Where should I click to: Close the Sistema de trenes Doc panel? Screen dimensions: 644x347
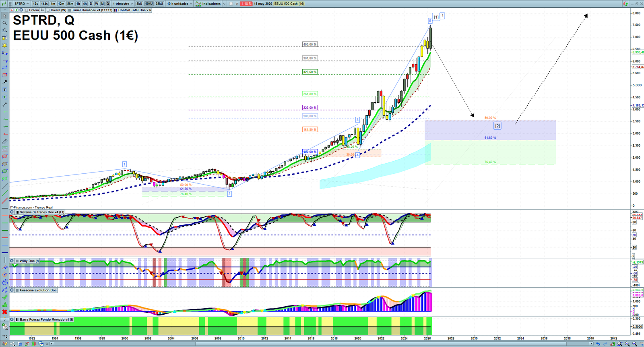(12, 212)
